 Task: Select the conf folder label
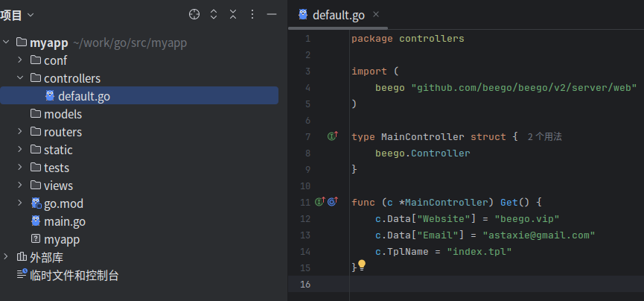pos(55,61)
